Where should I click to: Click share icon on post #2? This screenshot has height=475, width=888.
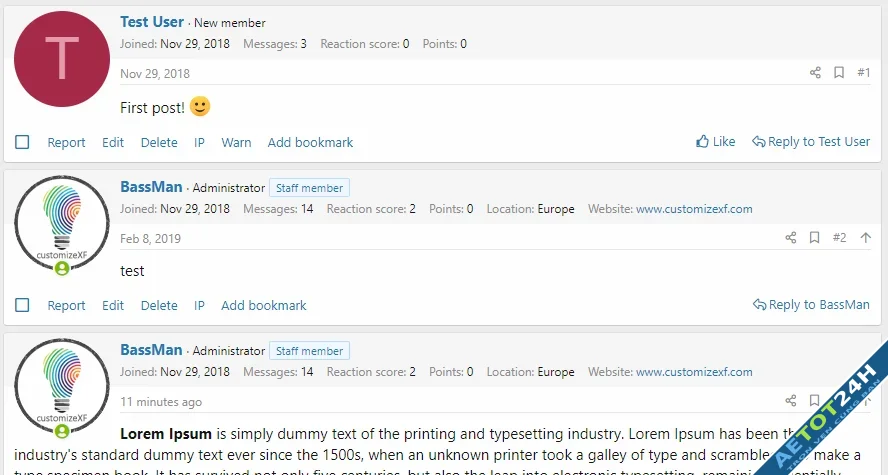[791, 238]
